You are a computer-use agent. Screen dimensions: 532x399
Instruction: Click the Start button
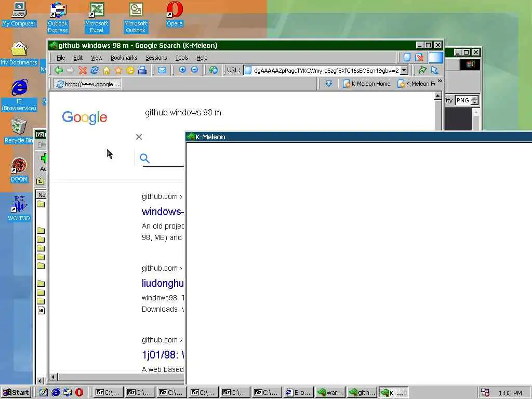(16, 393)
